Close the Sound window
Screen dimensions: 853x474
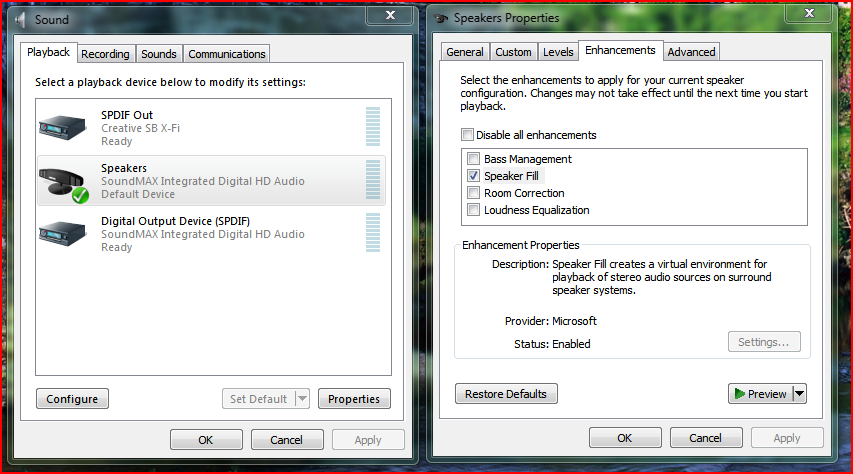pyautogui.click(x=390, y=15)
